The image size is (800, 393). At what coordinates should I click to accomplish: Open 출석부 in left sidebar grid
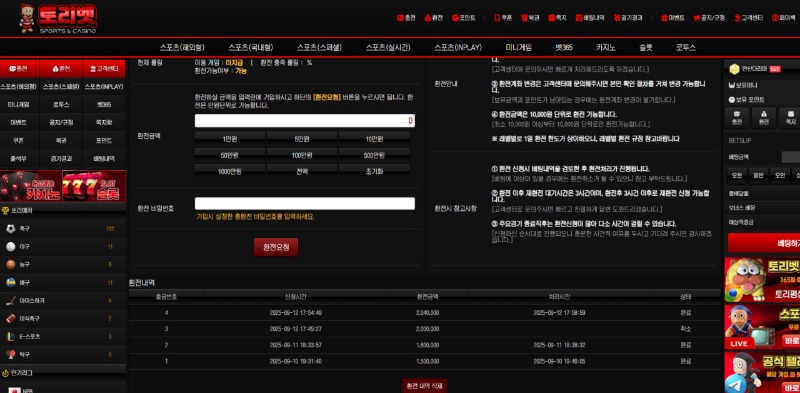18,158
